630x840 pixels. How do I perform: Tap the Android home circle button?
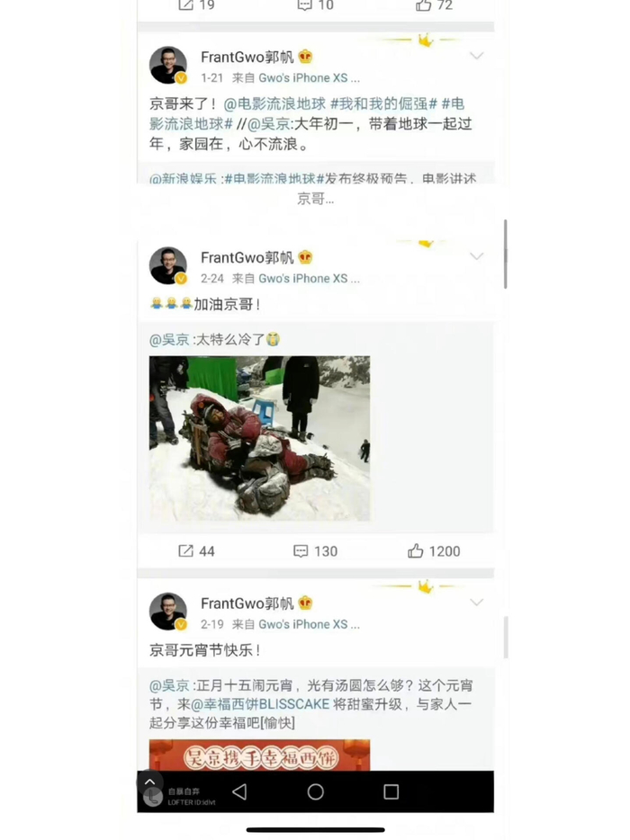click(x=315, y=791)
